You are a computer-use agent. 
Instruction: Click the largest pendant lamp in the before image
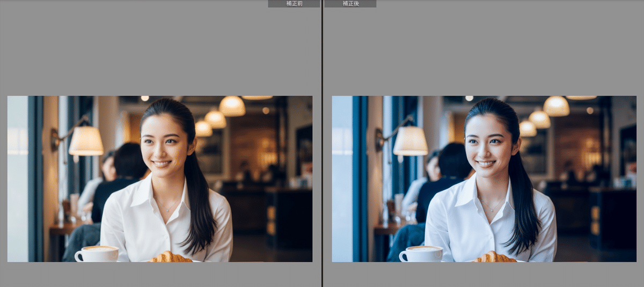point(232,106)
